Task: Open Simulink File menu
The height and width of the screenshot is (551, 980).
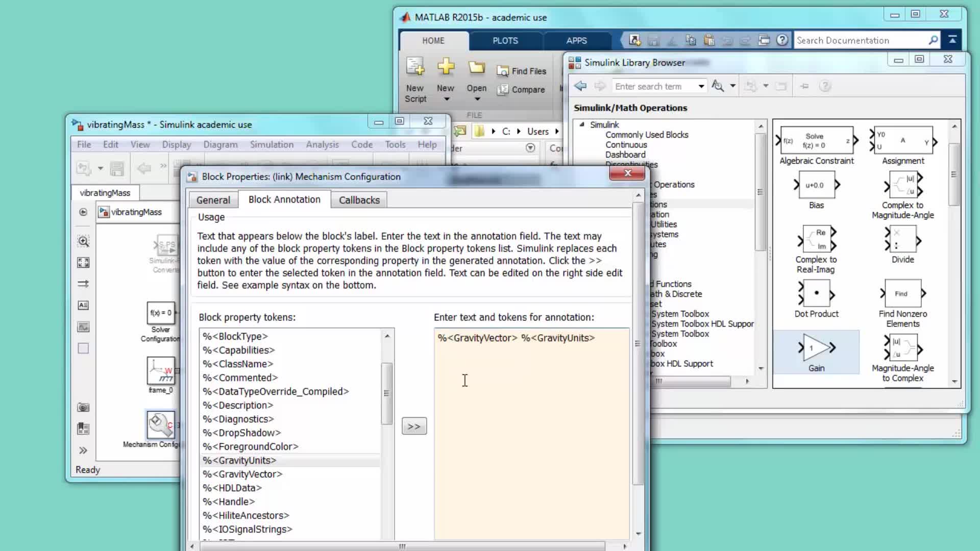Action: 84,144
